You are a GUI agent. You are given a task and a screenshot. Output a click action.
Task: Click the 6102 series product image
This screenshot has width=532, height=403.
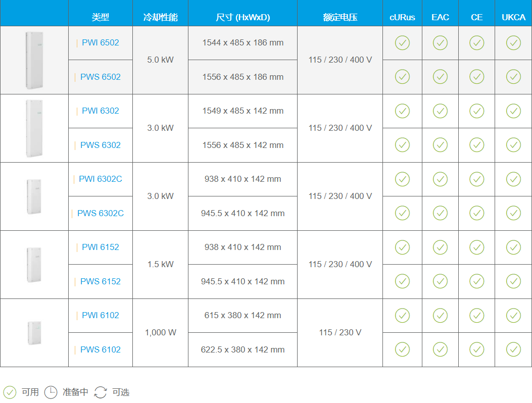pos(34,333)
